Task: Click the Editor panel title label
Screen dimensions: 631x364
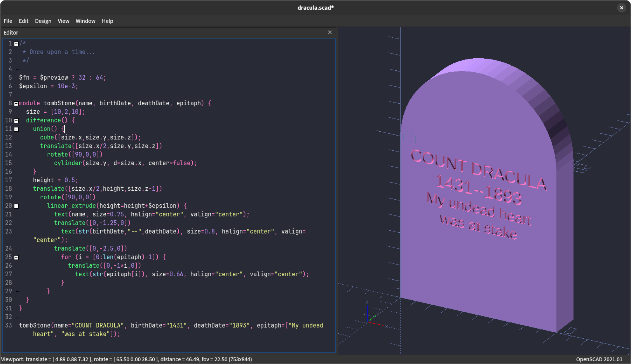Action: point(10,33)
